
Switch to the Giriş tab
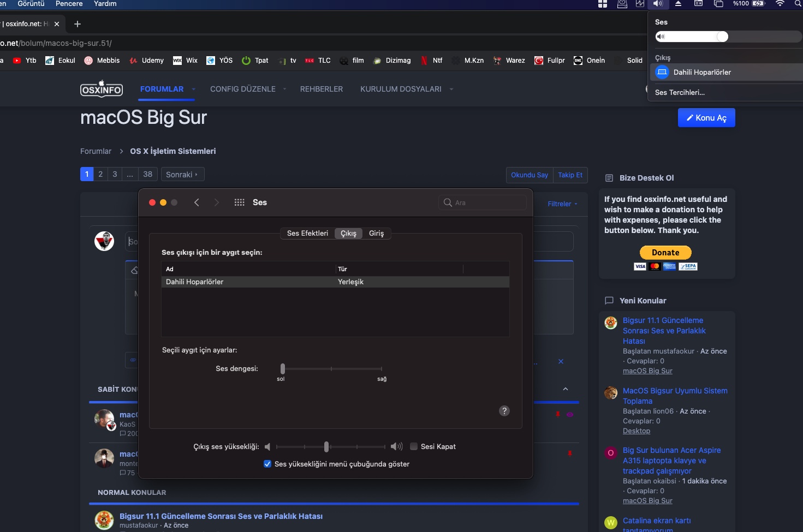pyautogui.click(x=376, y=234)
